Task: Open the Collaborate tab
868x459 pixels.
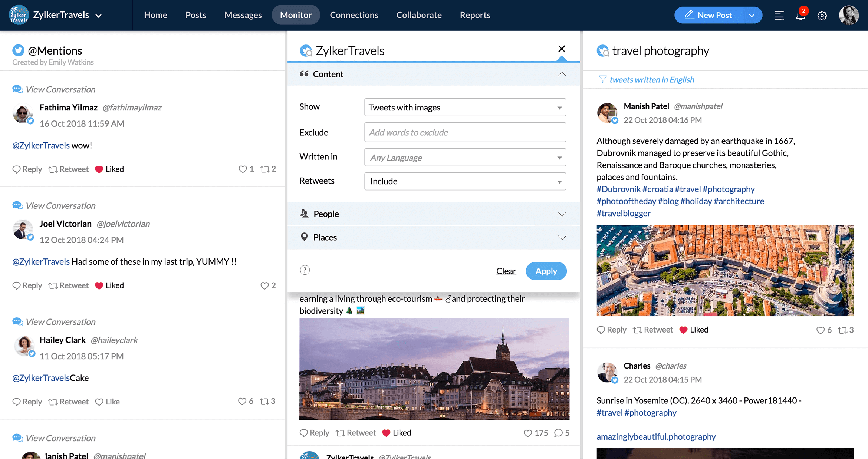Action: tap(419, 15)
